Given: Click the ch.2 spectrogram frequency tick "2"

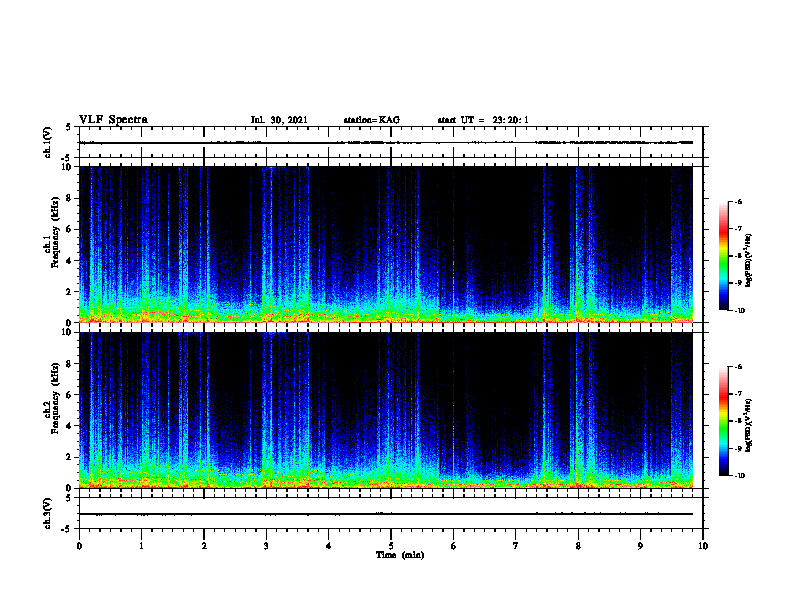Looking at the screenshot, I should coord(70,457).
